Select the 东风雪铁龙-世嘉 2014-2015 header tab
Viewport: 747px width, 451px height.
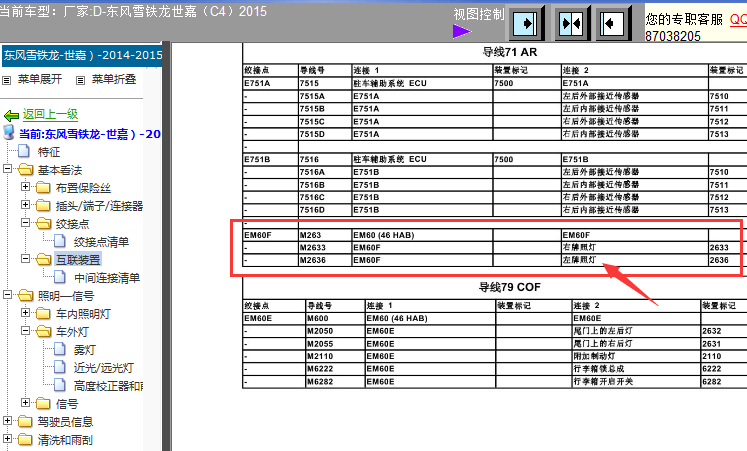coord(82,55)
